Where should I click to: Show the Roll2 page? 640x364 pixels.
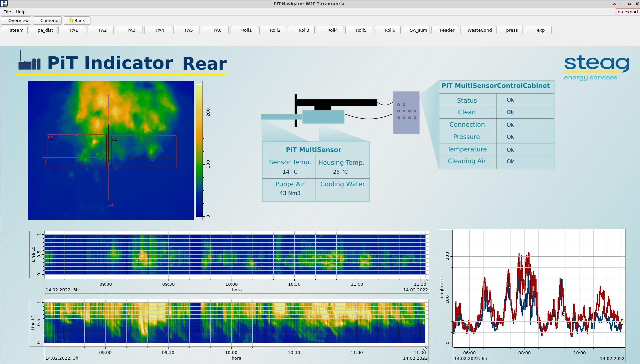(273, 30)
